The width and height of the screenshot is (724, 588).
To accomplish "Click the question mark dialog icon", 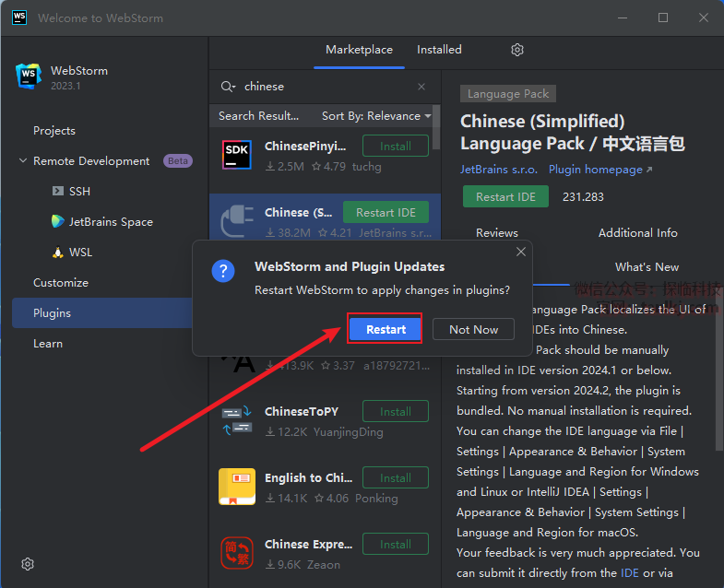I will [223, 270].
